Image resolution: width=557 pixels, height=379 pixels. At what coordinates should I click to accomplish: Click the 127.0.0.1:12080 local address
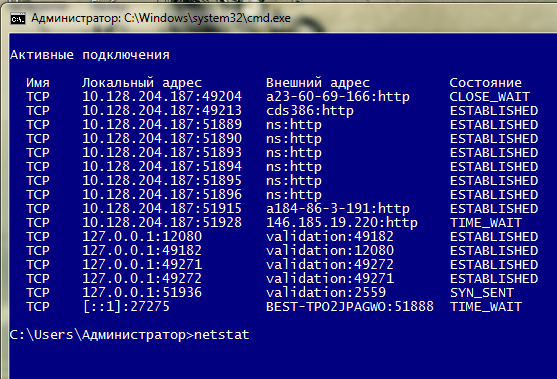coord(142,237)
